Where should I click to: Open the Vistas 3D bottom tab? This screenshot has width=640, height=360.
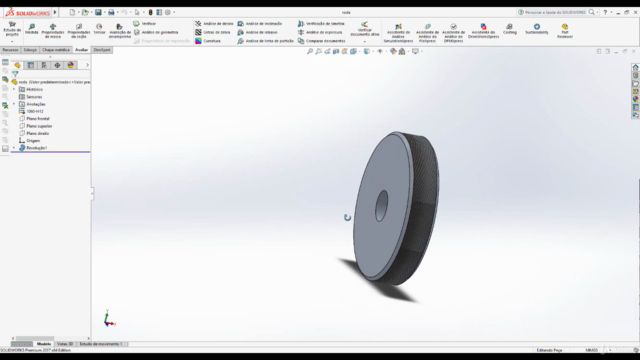[x=65, y=344]
